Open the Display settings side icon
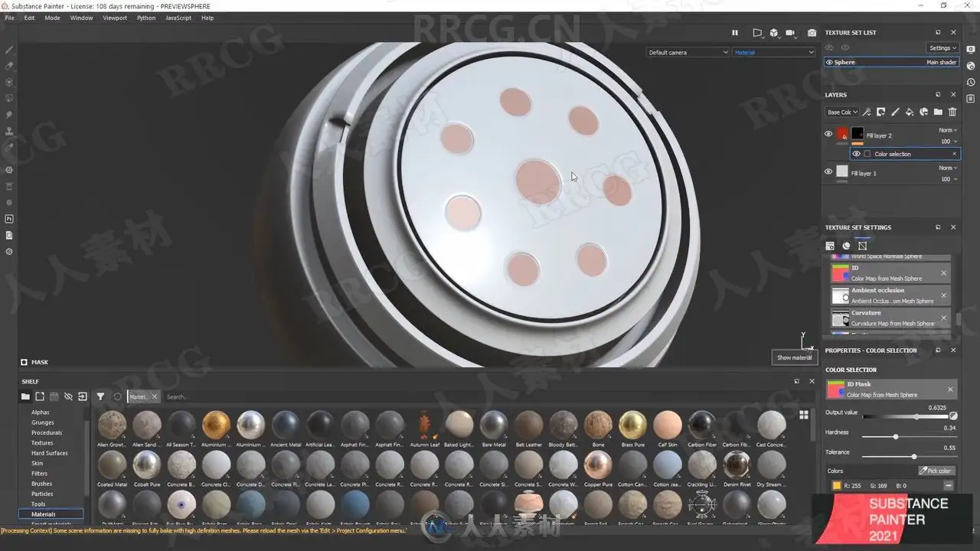Screen dimensions: 980x551 click(971, 50)
